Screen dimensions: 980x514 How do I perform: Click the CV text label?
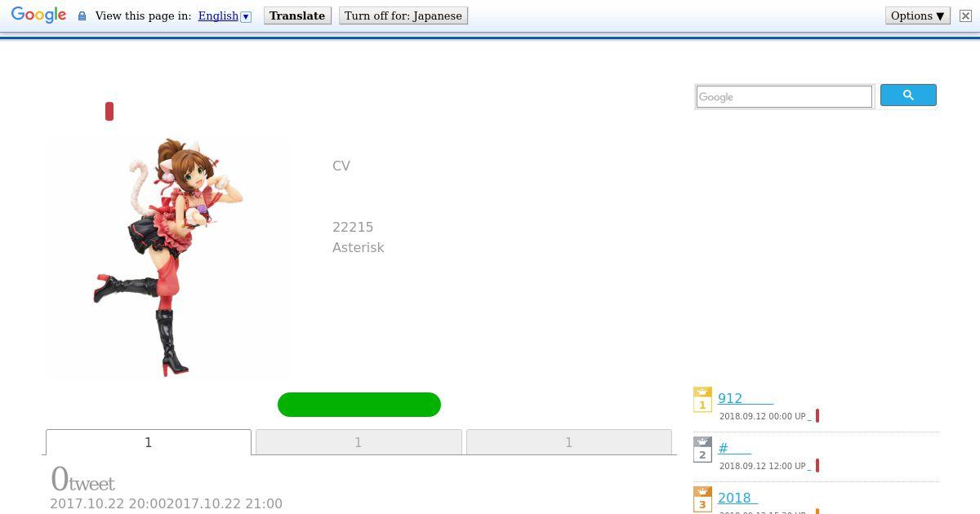341,166
